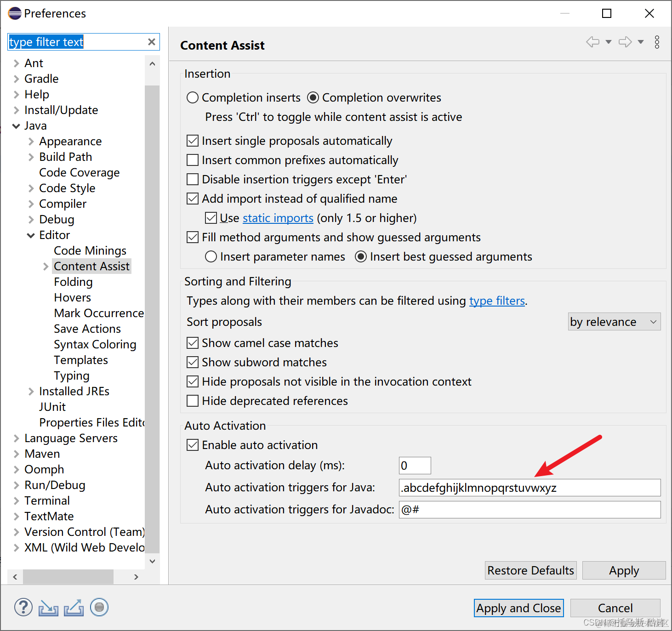The width and height of the screenshot is (672, 631).
Task: Toggle Enable auto activation checkbox
Action: click(193, 445)
